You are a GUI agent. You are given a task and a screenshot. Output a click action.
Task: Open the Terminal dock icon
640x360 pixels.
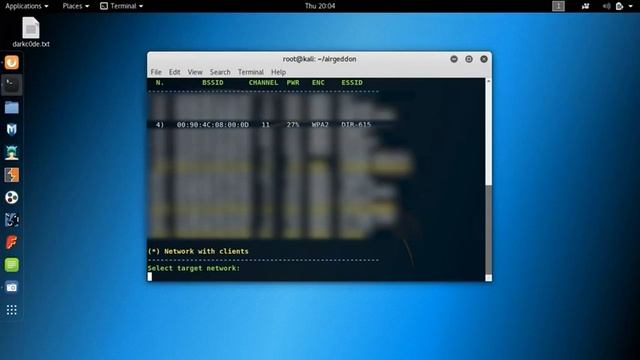pyautogui.click(x=11, y=85)
